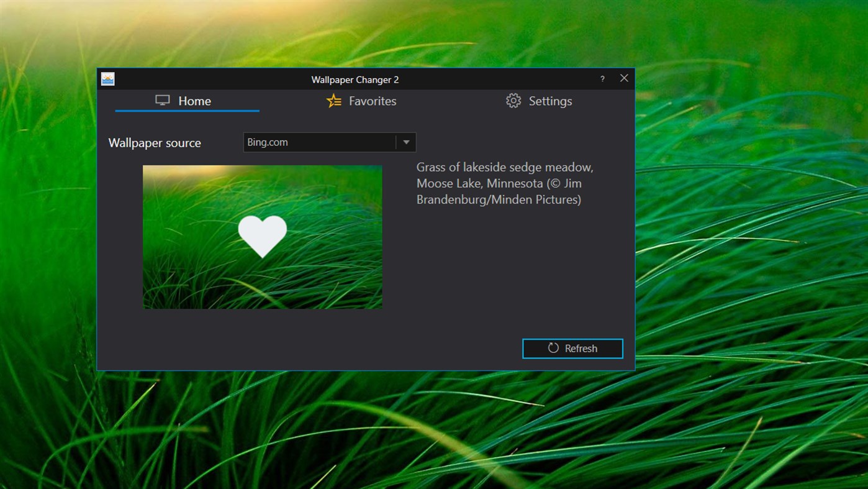Click the Home tab label

[194, 101]
